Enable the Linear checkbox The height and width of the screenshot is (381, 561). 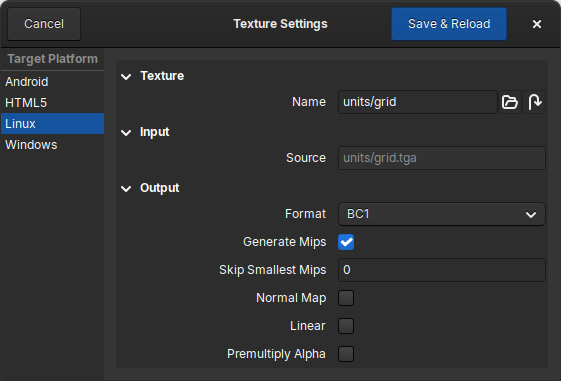tap(346, 326)
